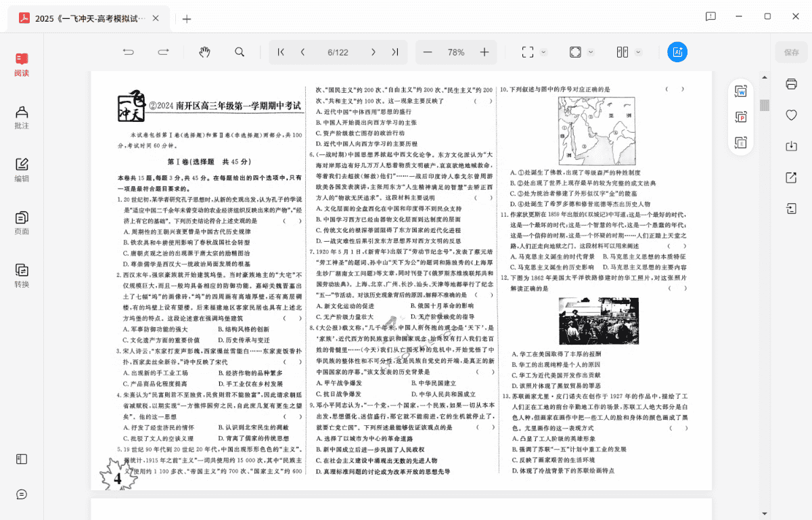Open the feedback chat bubble icon
The width and height of the screenshot is (812, 520).
click(22, 494)
